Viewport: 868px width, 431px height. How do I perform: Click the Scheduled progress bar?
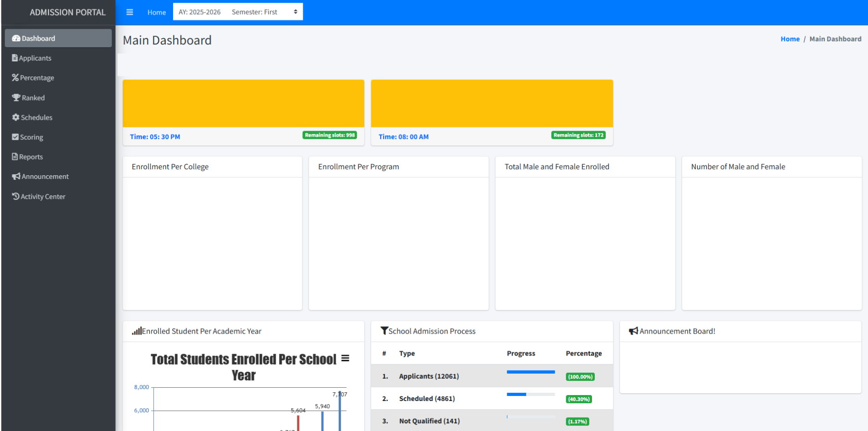(531, 395)
